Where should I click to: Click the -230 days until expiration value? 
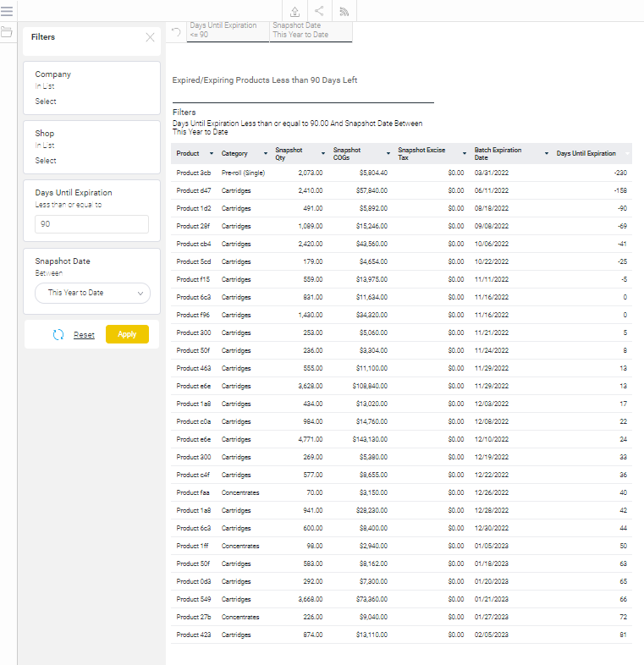[x=620, y=173]
